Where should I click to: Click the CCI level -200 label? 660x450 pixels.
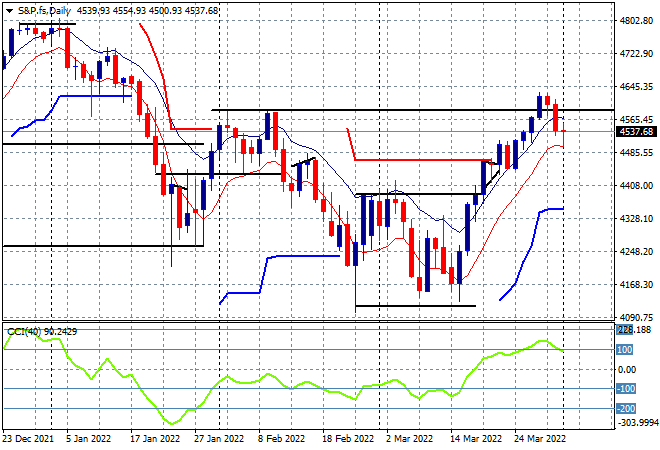click(x=626, y=408)
